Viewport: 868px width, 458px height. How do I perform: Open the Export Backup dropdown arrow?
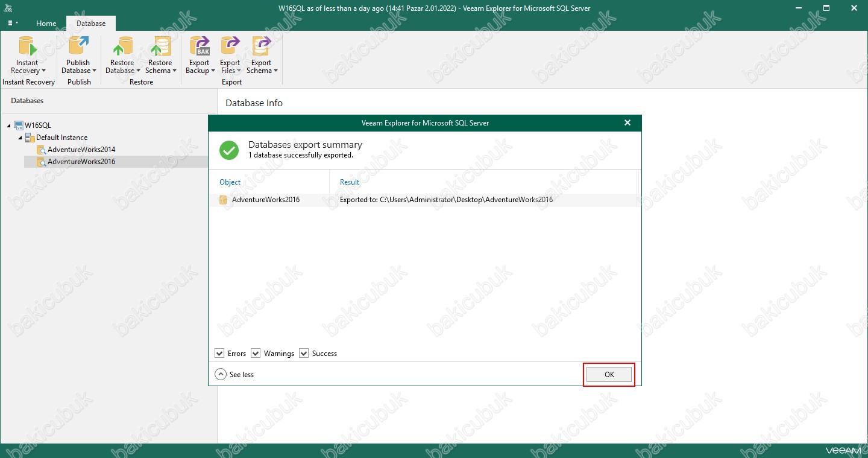(213, 71)
